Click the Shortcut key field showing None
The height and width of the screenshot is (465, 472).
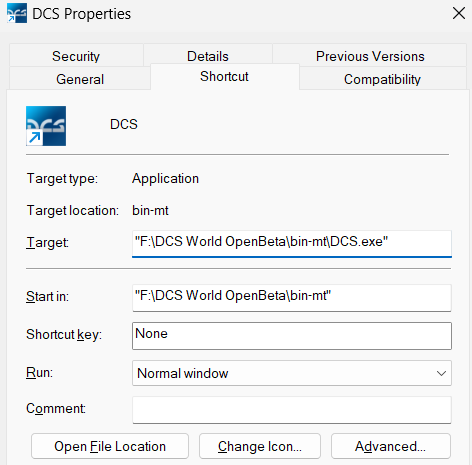point(292,336)
